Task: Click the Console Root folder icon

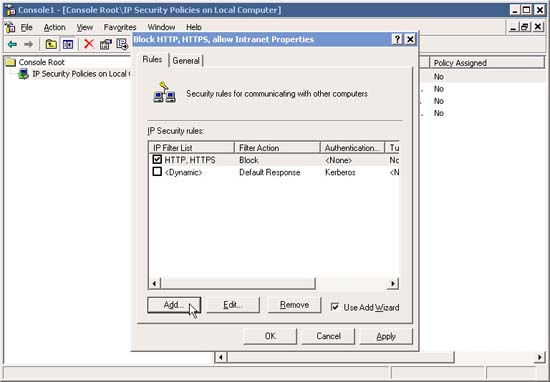Action: [x=11, y=62]
